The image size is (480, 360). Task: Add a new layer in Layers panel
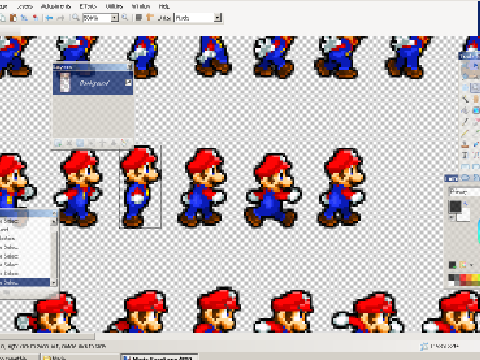[x=58, y=143]
